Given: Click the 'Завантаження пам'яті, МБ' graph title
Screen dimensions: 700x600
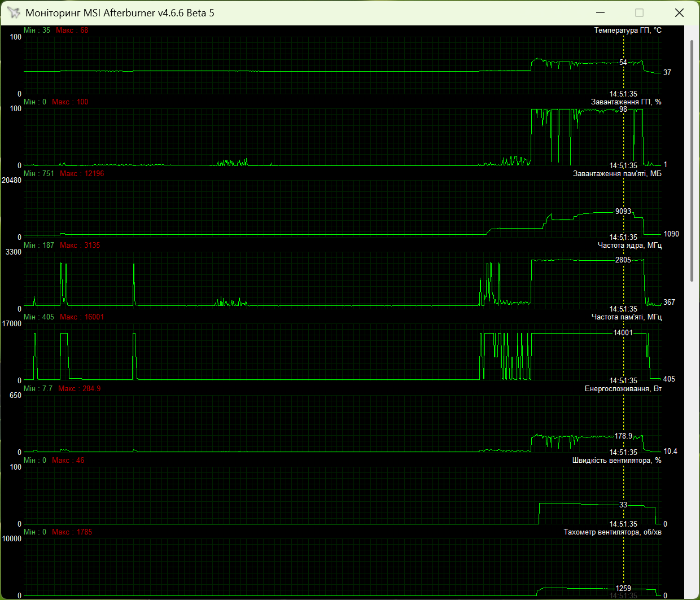Looking at the screenshot, I should coord(617,174).
